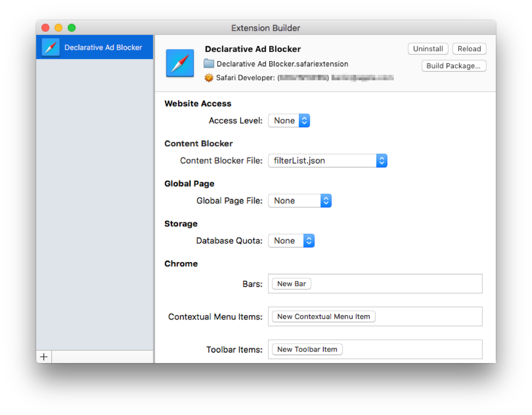Viewport: 532px width, 415px height.
Task: Click the plus icon to add extension
Action: tap(44, 357)
